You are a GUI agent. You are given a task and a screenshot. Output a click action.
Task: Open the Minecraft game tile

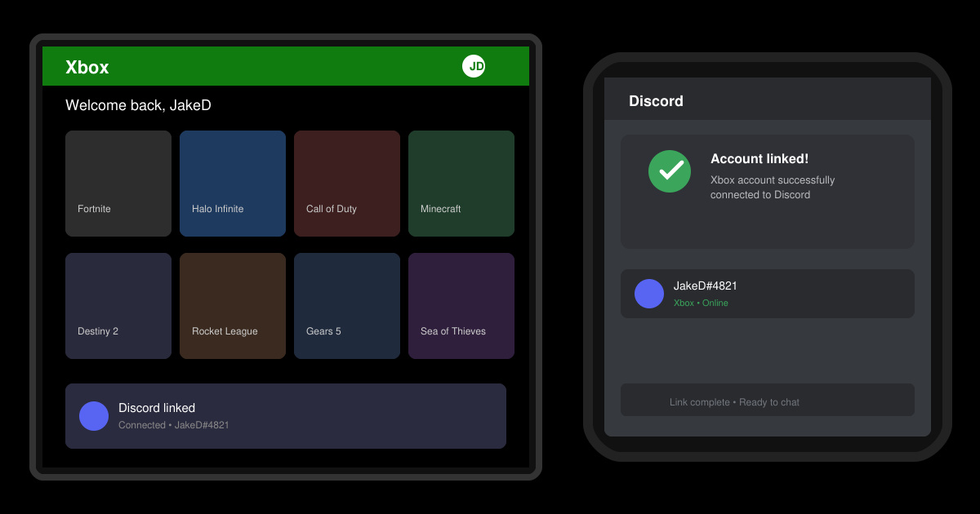[x=461, y=184]
